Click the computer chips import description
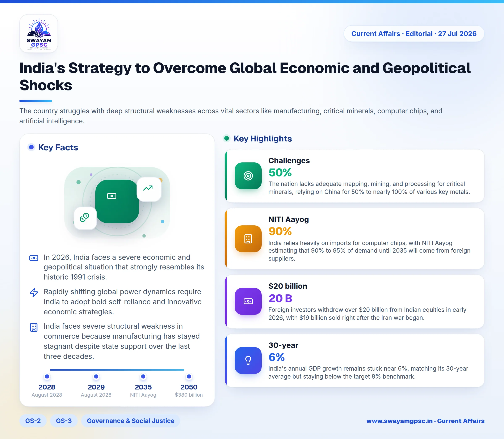The image size is (504, 439). pyautogui.click(x=369, y=251)
